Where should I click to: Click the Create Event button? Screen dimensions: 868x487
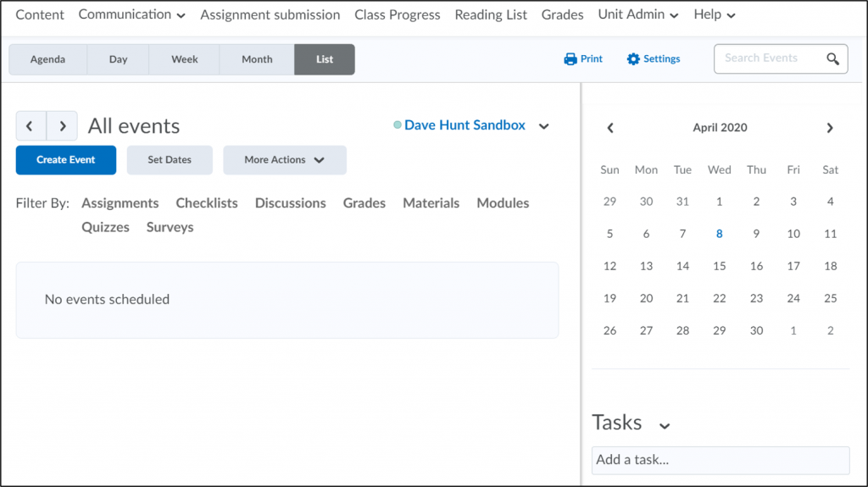pyautogui.click(x=65, y=160)
